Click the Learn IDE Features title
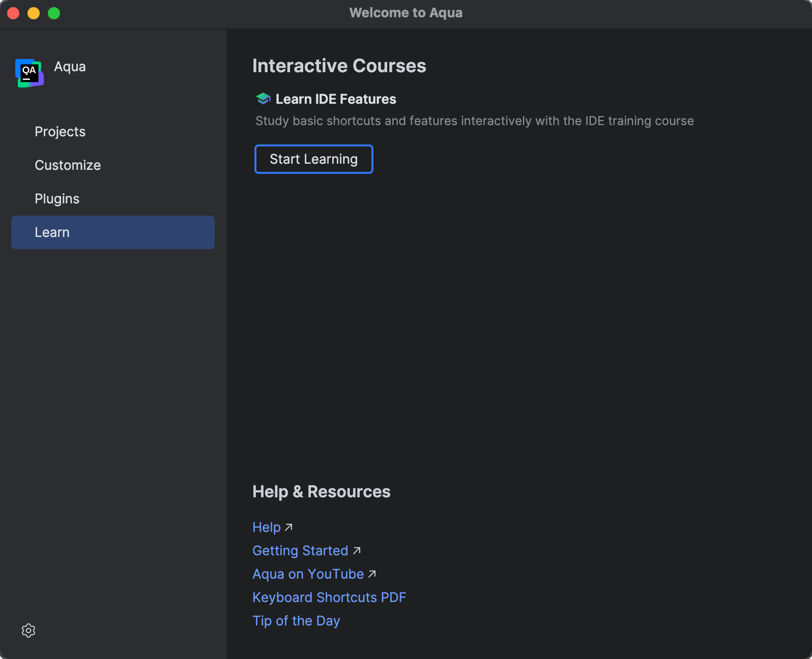 click(x=336, y=99)
